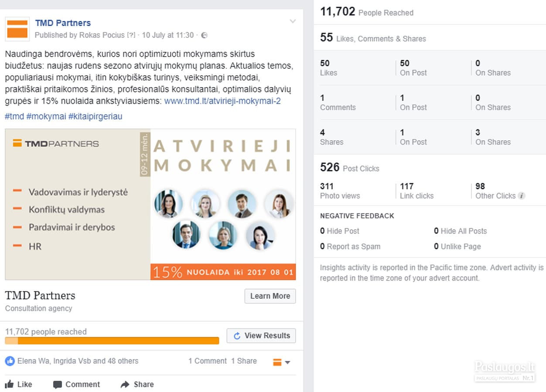Click the 55 Likes, Comments & Shares stat
The width and height of the screenshot is (546, 392).
click(x=373, y=38)
